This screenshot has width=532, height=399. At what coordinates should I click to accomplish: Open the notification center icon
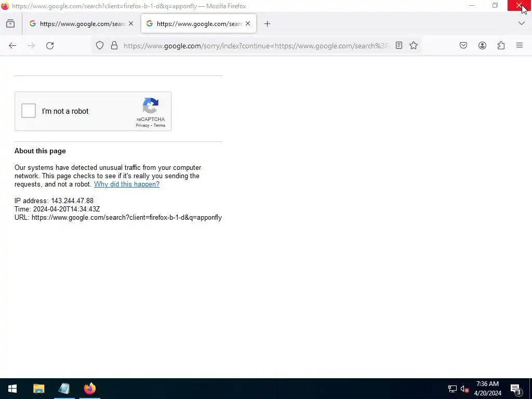coord(516,389)
